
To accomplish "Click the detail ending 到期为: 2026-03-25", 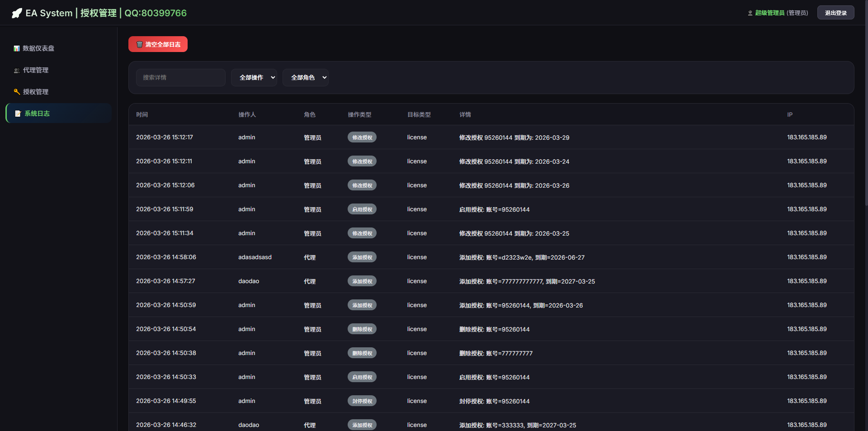I will pyautogui.click(x=514, y=233).
